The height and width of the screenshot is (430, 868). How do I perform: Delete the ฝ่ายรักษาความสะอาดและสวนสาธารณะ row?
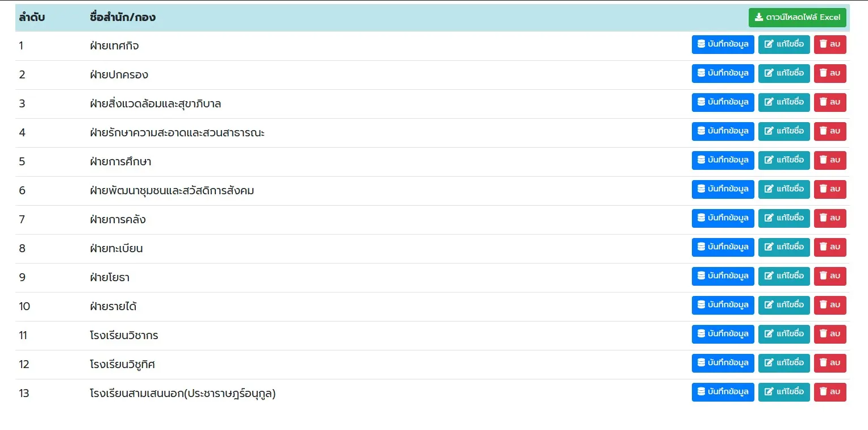pyautogui.click(x=830, y=131)
